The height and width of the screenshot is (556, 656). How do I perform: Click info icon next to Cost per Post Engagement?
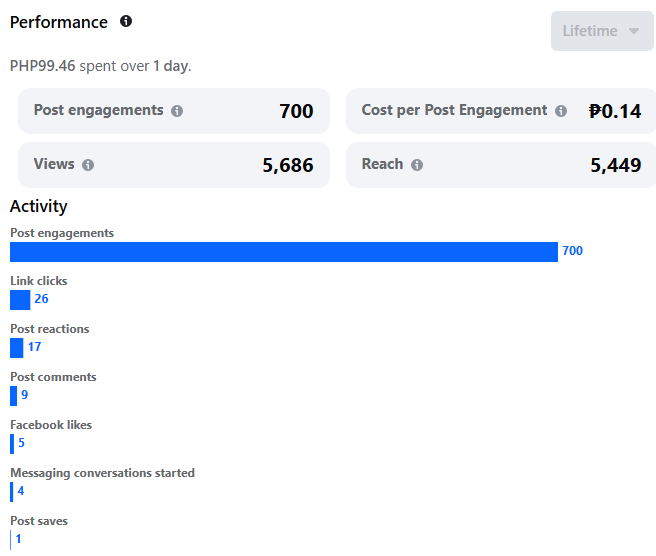pos(561,111)
